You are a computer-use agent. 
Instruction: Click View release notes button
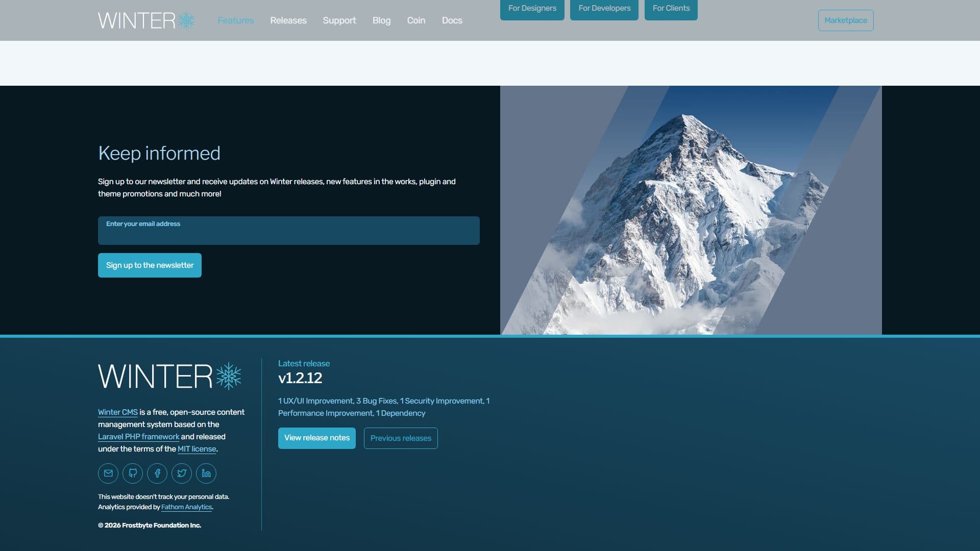tap(317, 438)
